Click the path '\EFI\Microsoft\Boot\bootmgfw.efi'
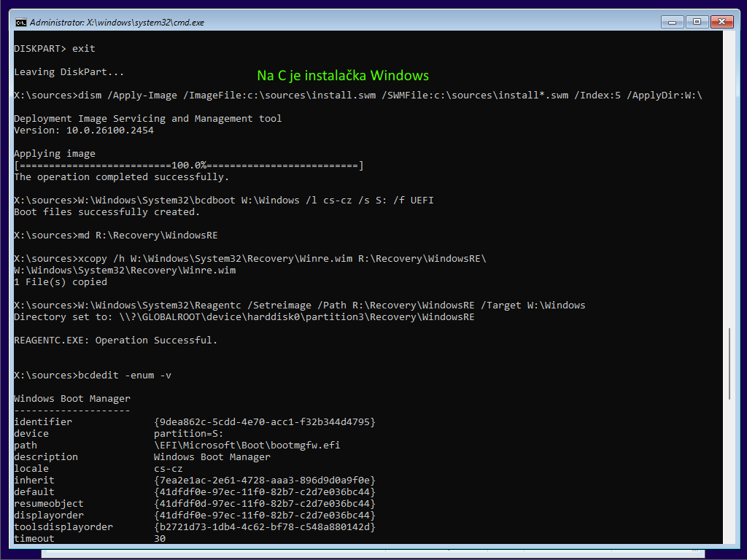The image size is (747, 560). coord(247,446)
